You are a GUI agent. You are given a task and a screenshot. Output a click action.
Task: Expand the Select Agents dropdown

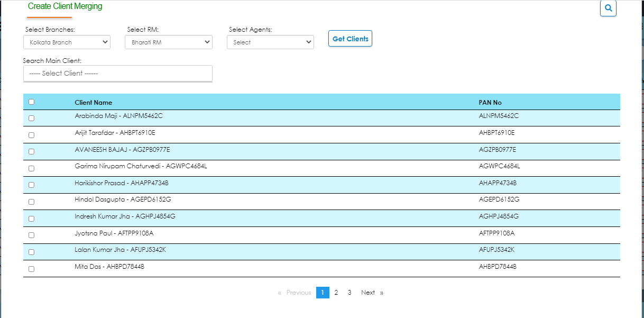[270, 42]
